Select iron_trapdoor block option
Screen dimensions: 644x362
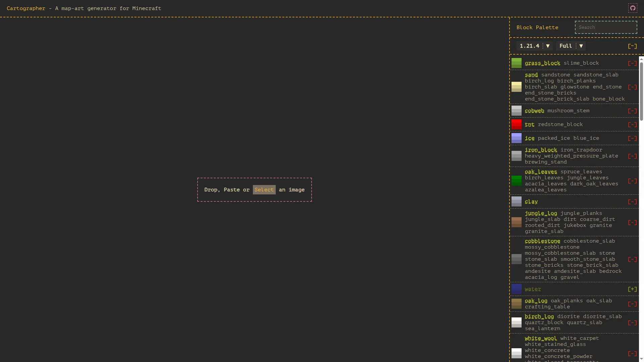(x=581, y=150)
